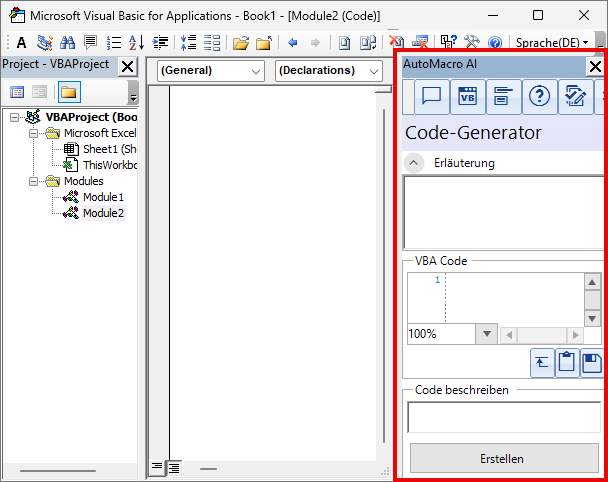Click the Module2 code editor area
608x482 pixels.
click(x=273, y=273)
